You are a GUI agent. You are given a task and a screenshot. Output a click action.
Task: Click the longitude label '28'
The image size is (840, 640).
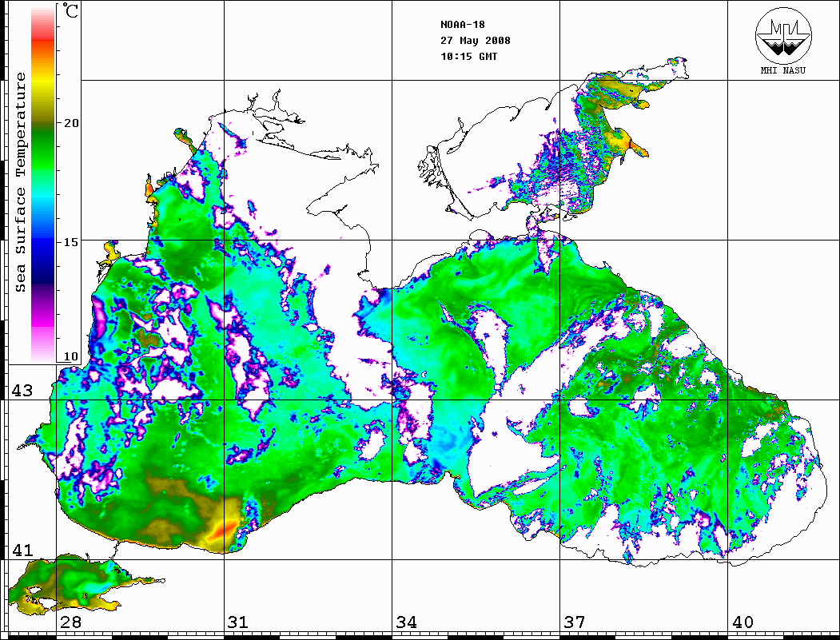tap(70, 622)
